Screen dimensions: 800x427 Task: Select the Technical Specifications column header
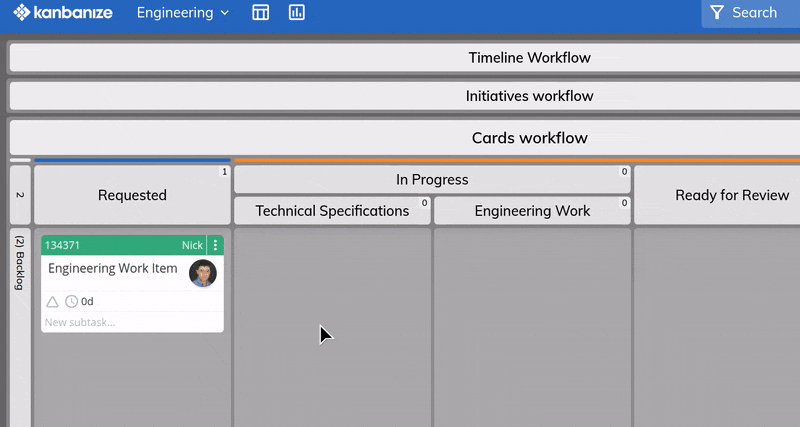pos(332,211)
